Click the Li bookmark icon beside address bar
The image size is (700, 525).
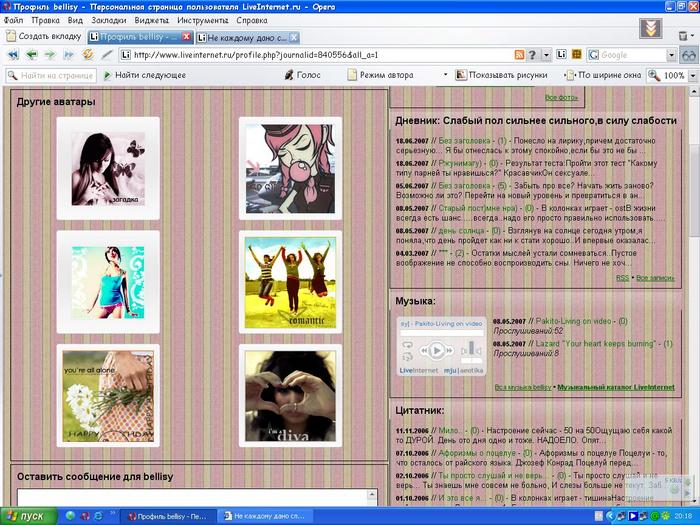pos(561,54)
